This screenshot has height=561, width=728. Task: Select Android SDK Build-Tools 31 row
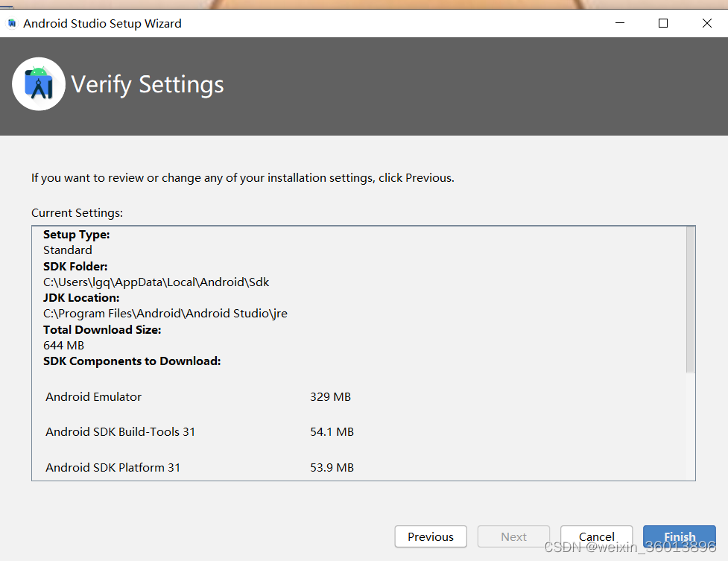200,431
